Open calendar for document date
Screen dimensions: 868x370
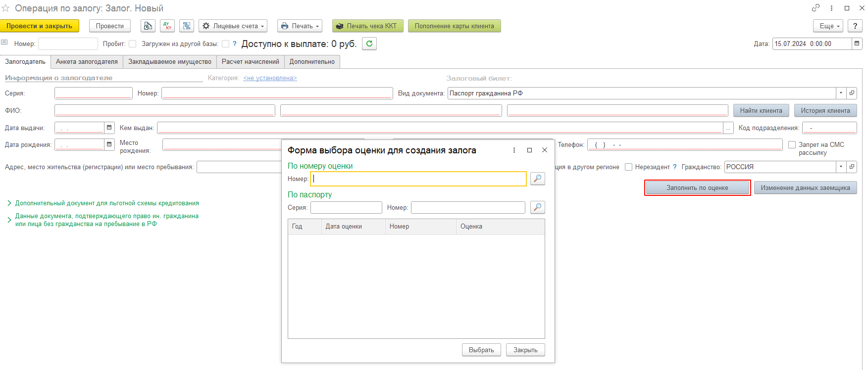pos(857,44)
